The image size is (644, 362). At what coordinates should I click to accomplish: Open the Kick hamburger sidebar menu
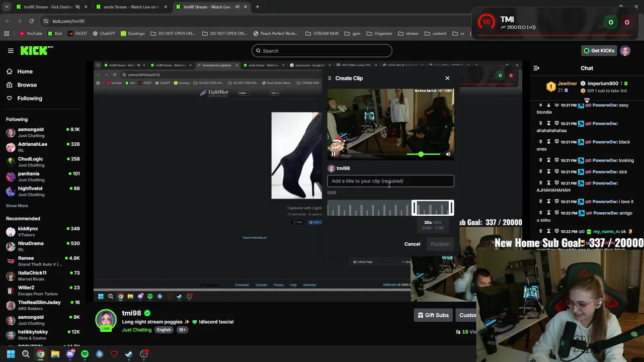[11, 51]
